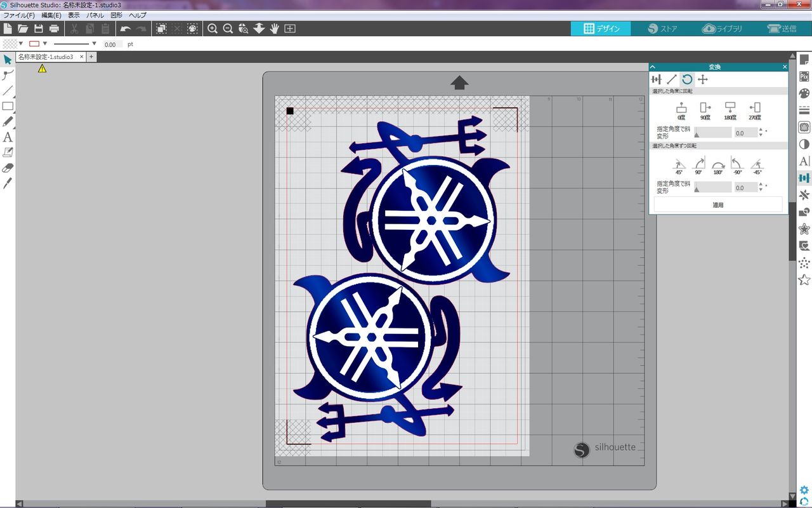Pick the Select arrow tool
This screenshot has width=812, height=508.
pos(8,60)
